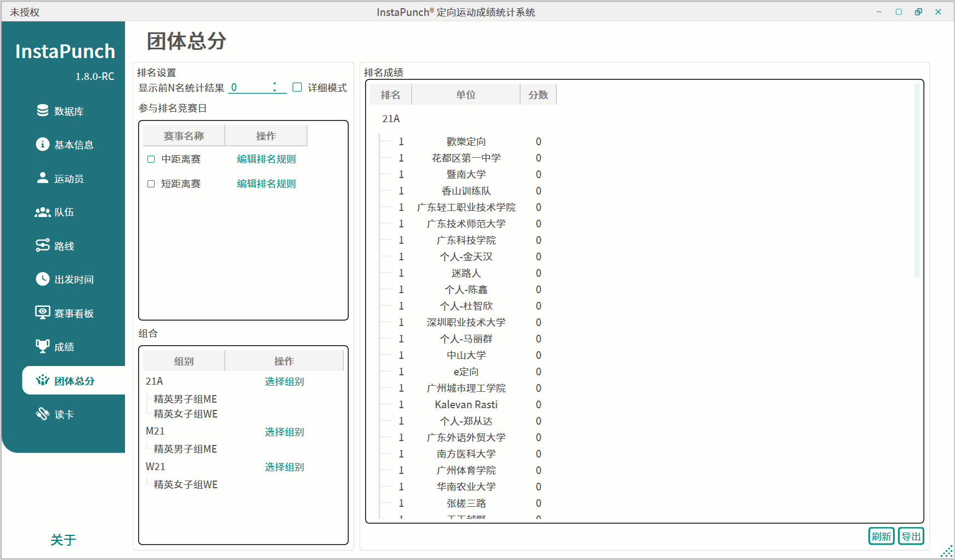This screenshot has width=955, height=560.
Task: Click the 刷新 refresh button
Action: click(x=881, y=536)
